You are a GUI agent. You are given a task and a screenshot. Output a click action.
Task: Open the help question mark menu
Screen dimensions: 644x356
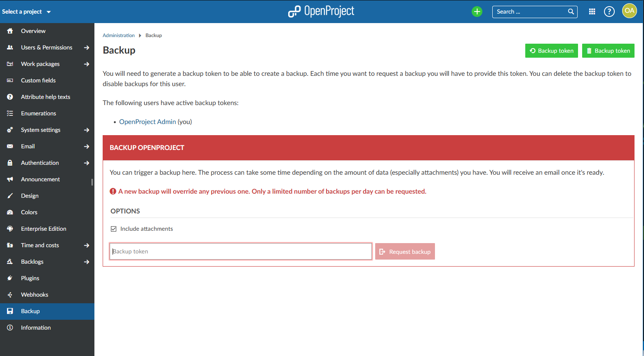click(609, 12)
